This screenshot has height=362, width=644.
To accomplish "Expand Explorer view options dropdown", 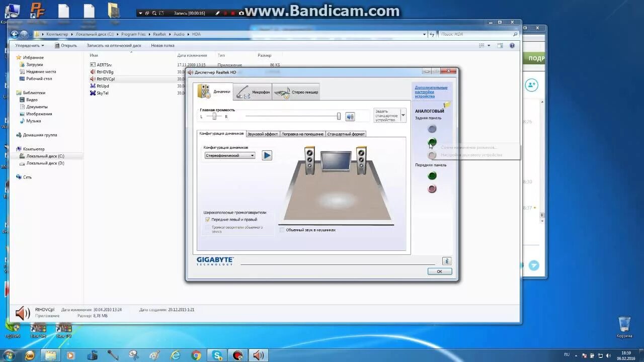I will coord(489,45).
